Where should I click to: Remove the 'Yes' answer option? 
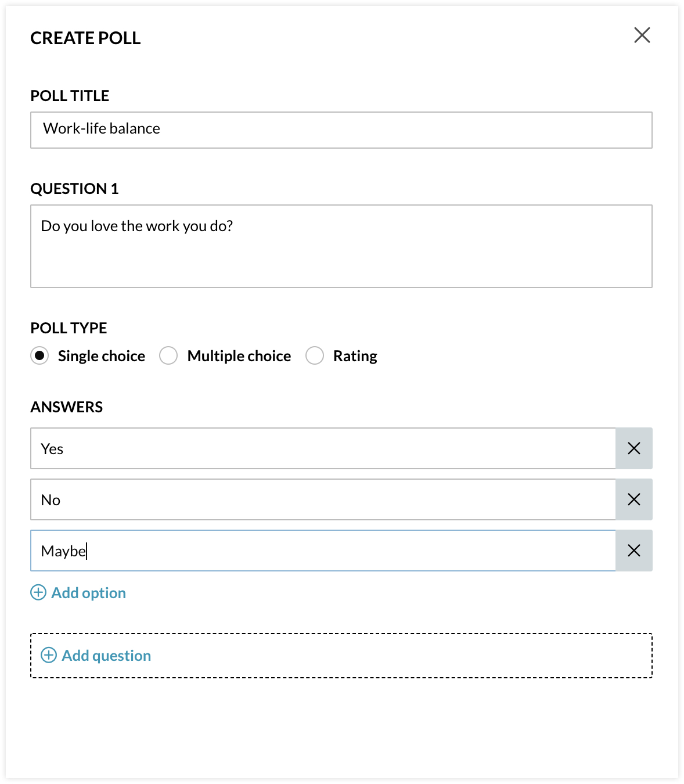click(x=633, y=448)
